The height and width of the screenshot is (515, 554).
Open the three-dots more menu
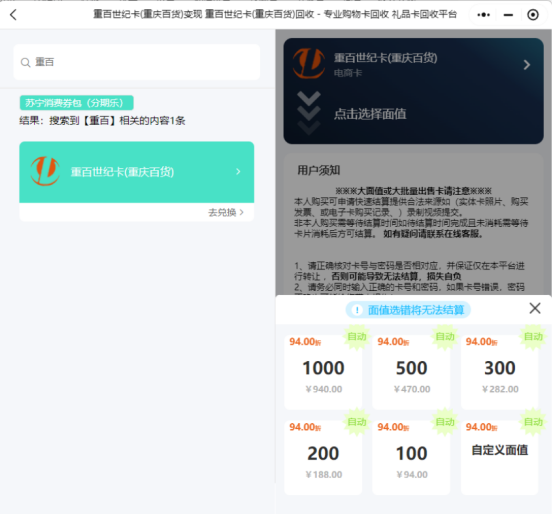(x=483, y=15)
